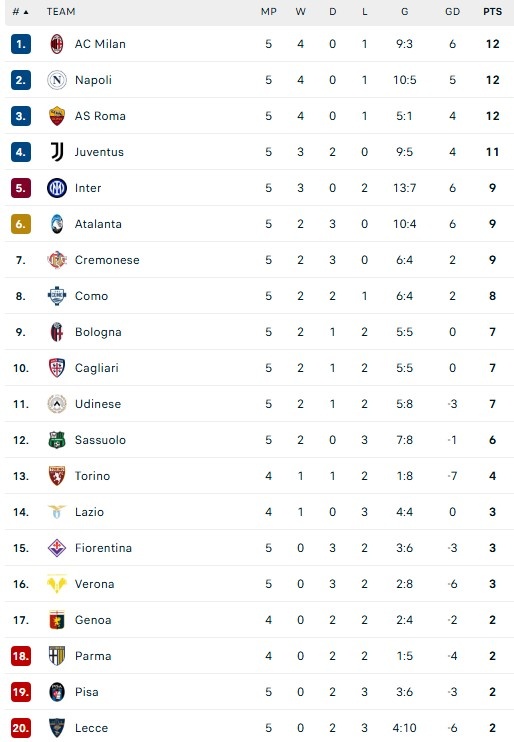The height and width of the screenshot is (742, 514).
Task: Click the MP column header
Action: (269, 12)
